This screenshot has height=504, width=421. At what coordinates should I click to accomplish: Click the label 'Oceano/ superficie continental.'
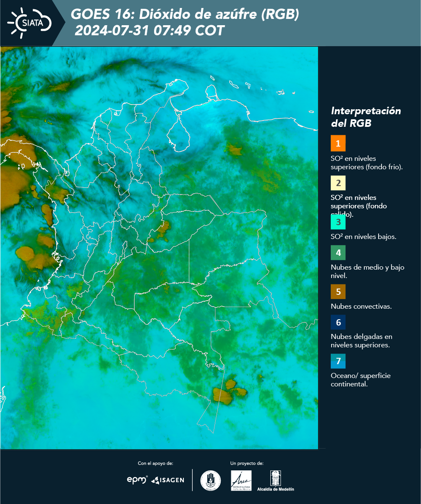361,380
